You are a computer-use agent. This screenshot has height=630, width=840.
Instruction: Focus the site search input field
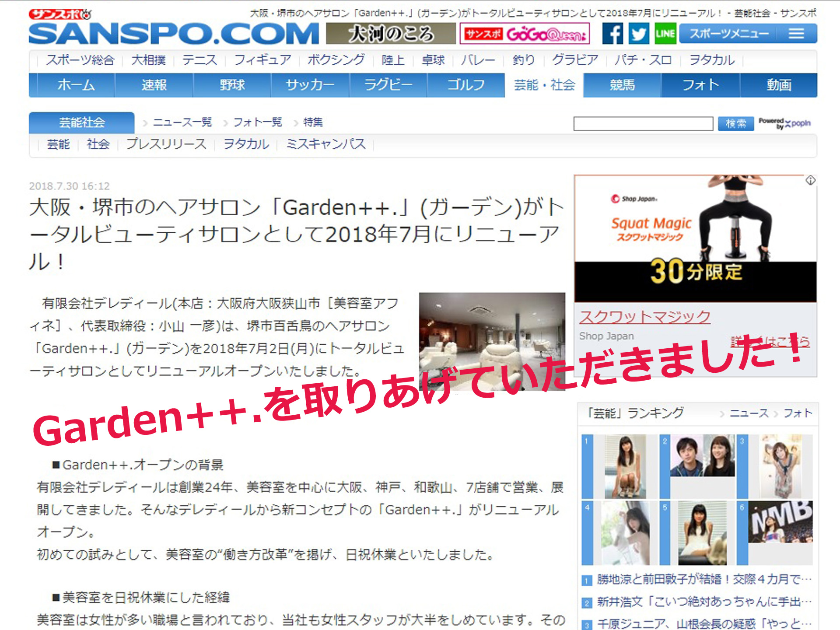click(643, 124)
